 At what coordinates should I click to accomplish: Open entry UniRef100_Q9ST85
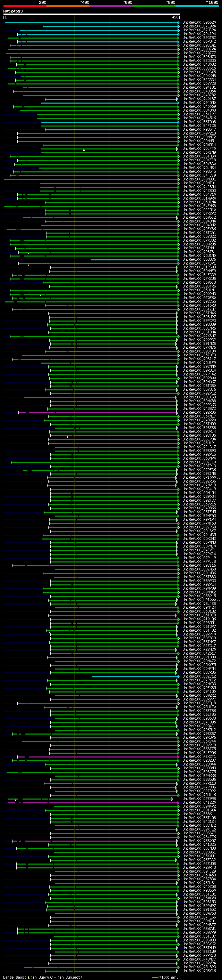tap(199, 436)
